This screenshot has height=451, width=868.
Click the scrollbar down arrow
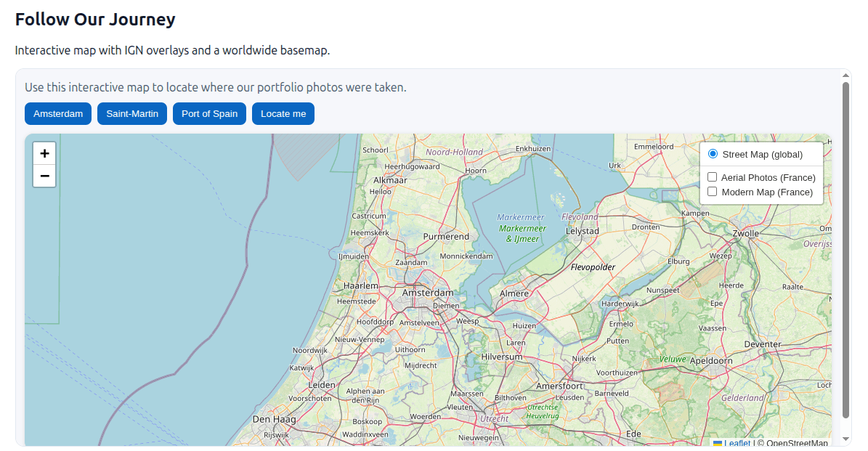tap(845, 439)
